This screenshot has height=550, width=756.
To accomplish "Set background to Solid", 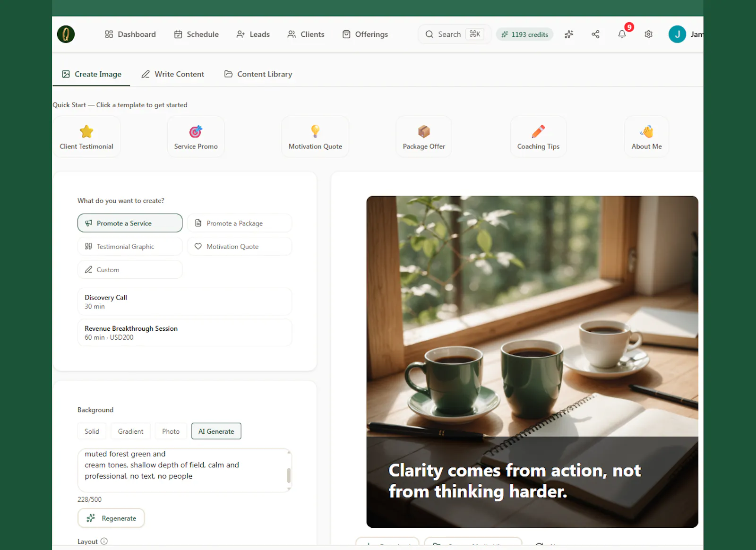I will pos(92,431).
